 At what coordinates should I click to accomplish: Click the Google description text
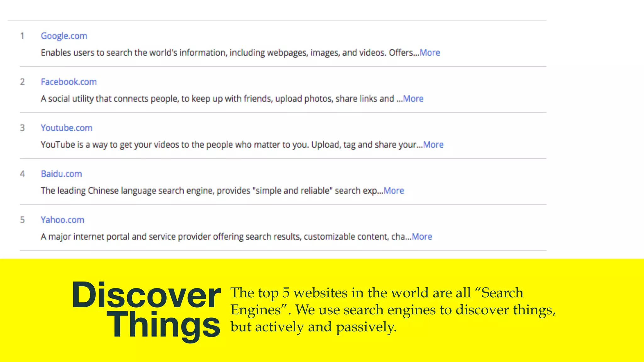click(x=230, y=52)
